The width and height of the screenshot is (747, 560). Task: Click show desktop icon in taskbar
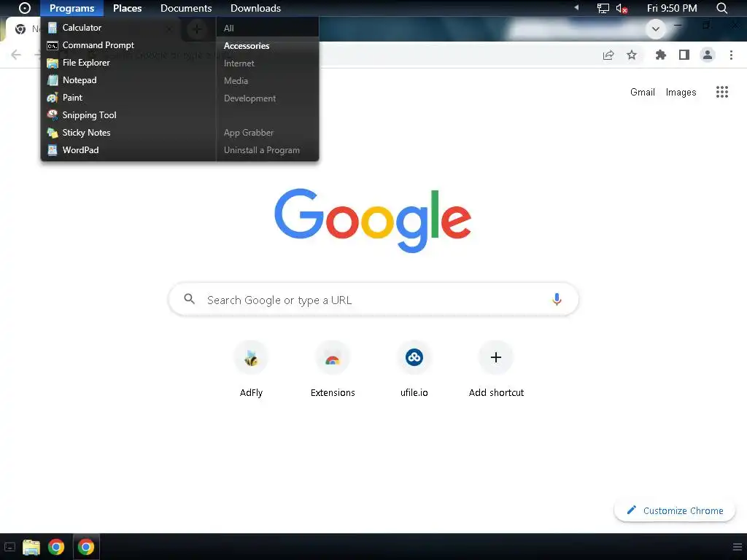[x=9, y=547]
